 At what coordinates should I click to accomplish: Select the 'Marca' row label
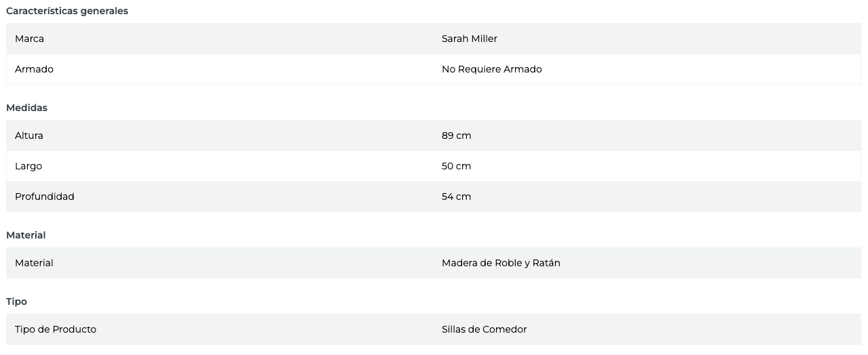click(29, 39)
